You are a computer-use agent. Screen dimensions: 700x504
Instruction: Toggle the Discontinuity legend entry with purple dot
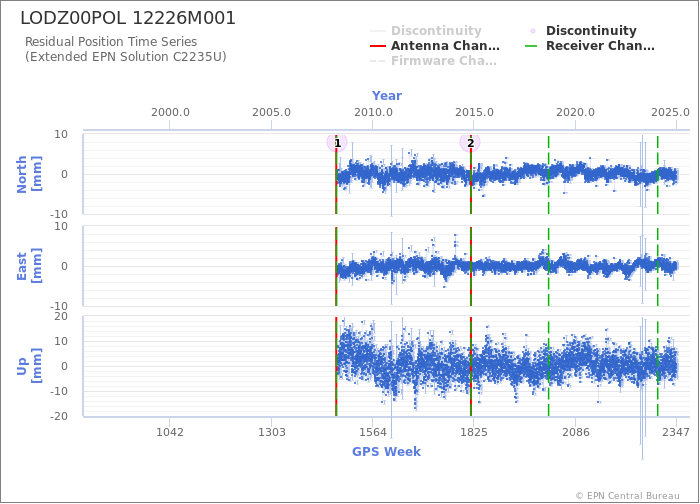point(582,30)
